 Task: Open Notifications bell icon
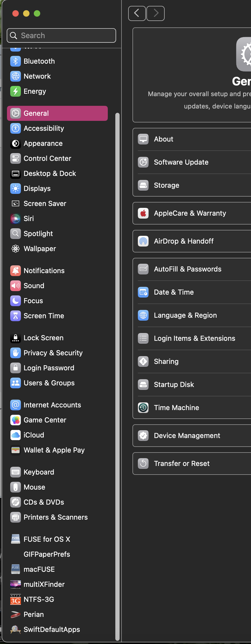[16, 271]
